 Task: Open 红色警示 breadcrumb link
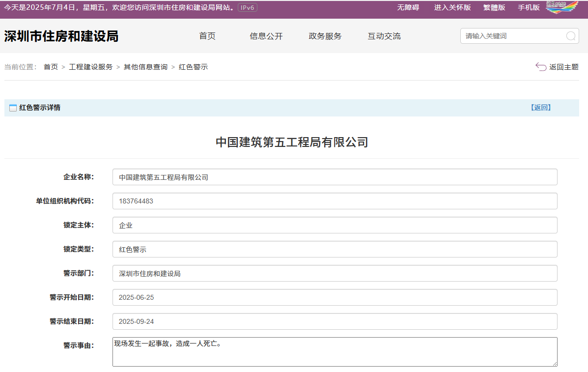click(x=193, y=67)
